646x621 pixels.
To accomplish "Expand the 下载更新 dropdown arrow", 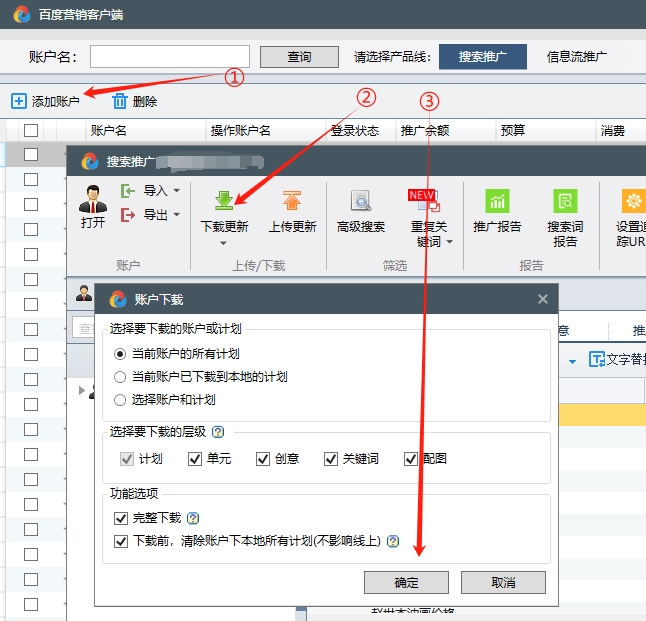I will click(x=224, y=243).
